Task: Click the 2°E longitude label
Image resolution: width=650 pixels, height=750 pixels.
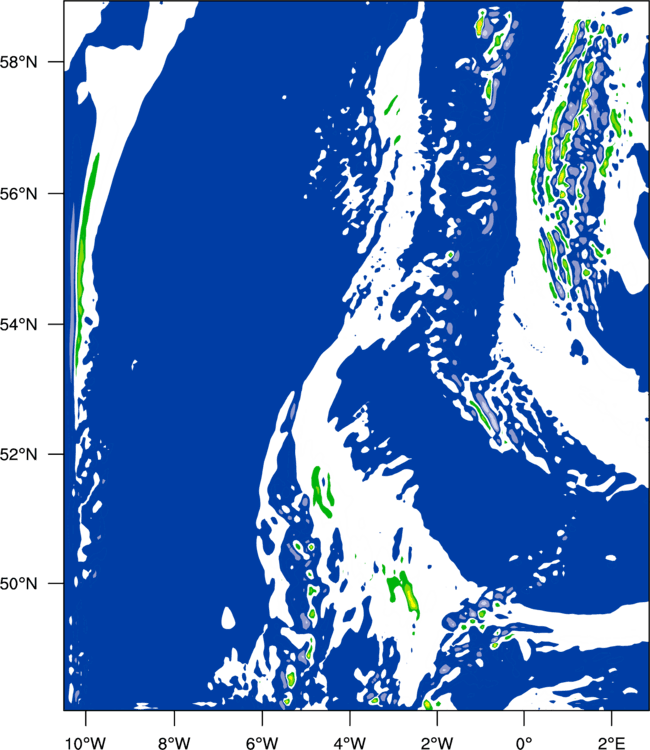Action: pyautogui.click(x=612, y=743)
